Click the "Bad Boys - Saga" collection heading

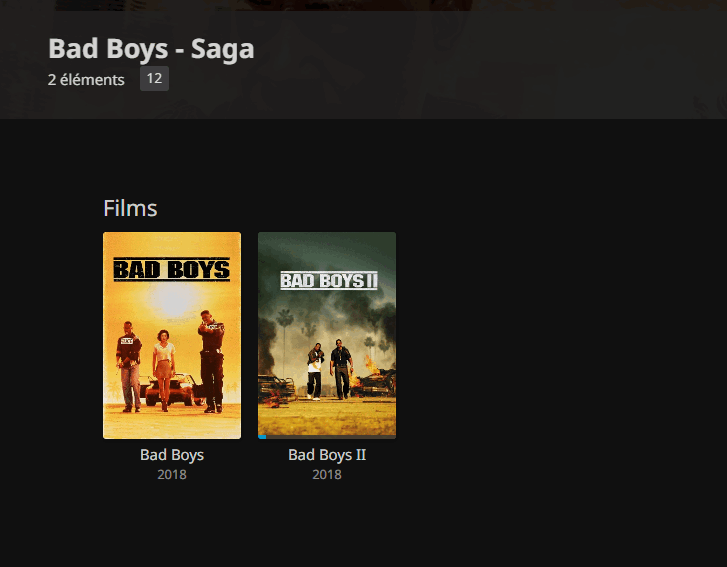151,49
